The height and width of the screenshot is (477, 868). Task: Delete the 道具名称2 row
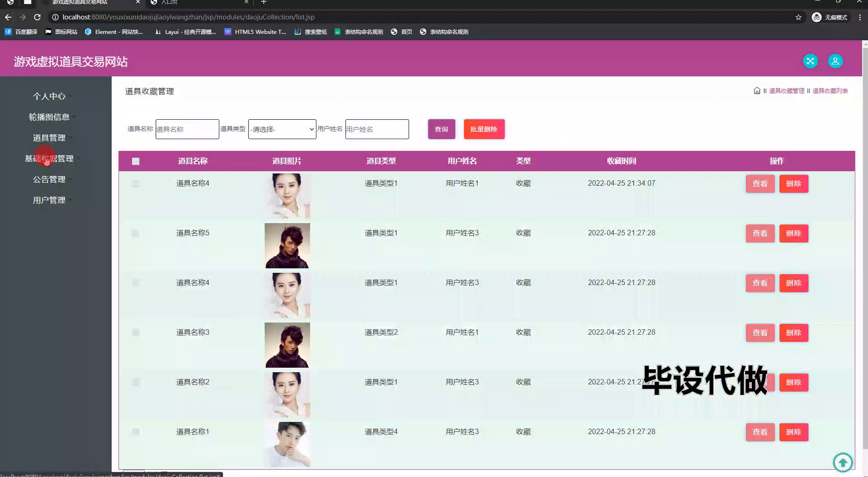click(794, 383)
